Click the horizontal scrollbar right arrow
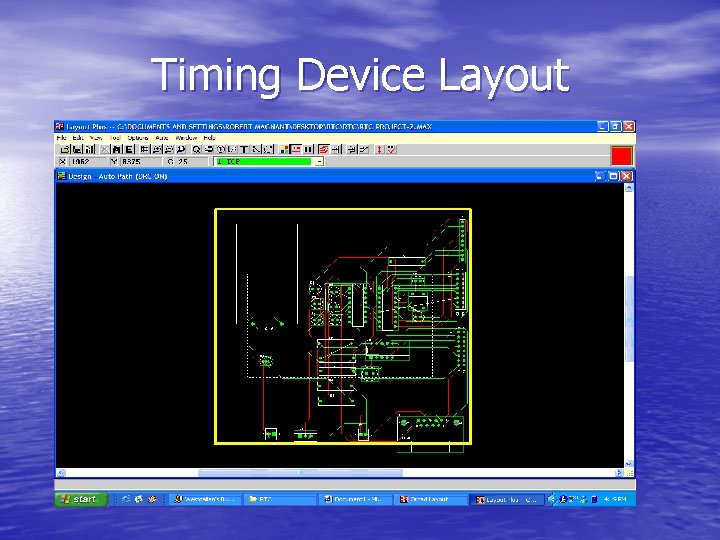Screen dimensions: 720x540 pyautogui.click(x=619, y=472)
